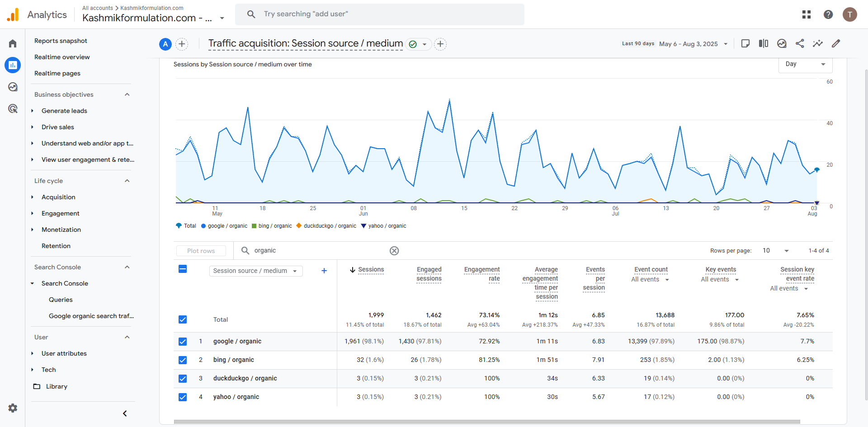
Task: Collapse the Search Console section header
Action: pyautogui.click(x=127, y=267)
